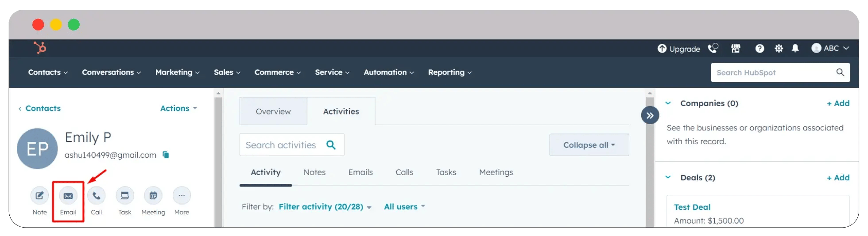The height and width of the screenshot is (236, 868).
Task: Open the notifications bell
Action: point(795,48)
